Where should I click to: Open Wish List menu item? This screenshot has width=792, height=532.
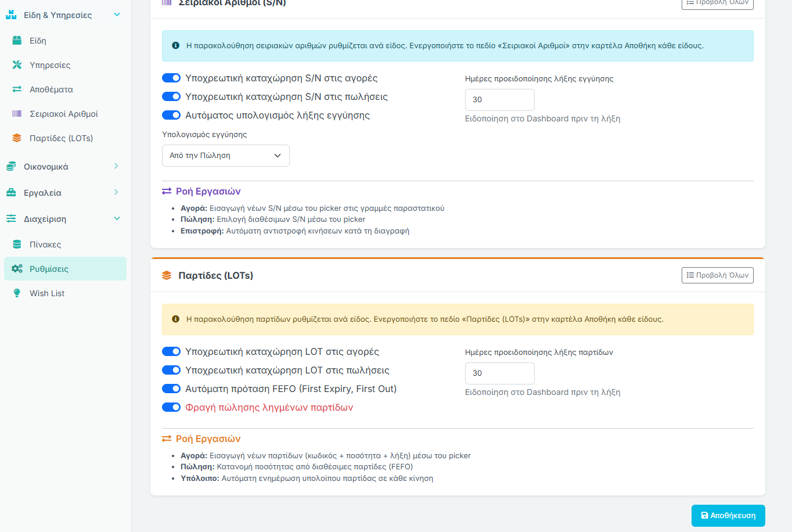pos(65,293)
